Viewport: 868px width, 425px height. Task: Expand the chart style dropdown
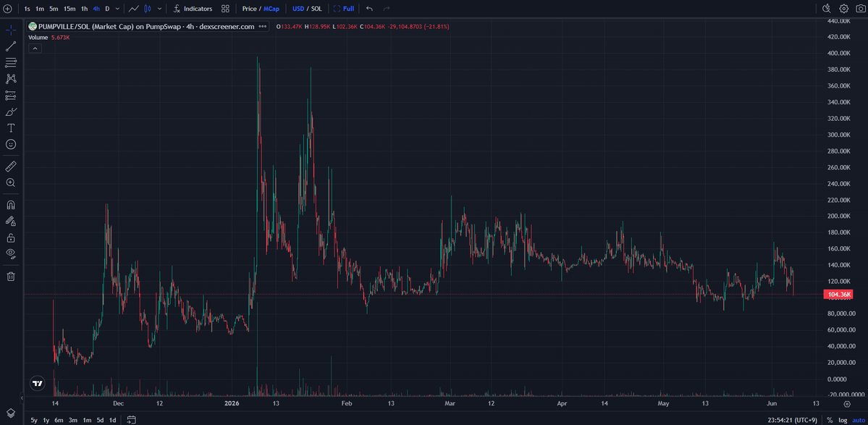pos(160,9)
